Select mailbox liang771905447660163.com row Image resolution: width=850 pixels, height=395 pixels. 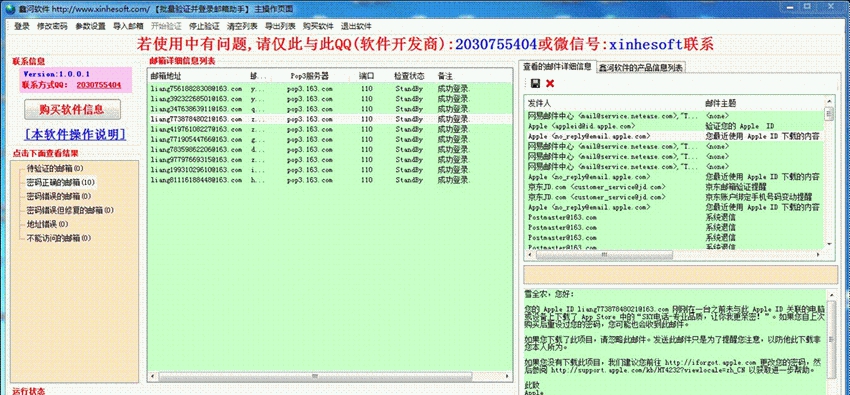(330, 139)
